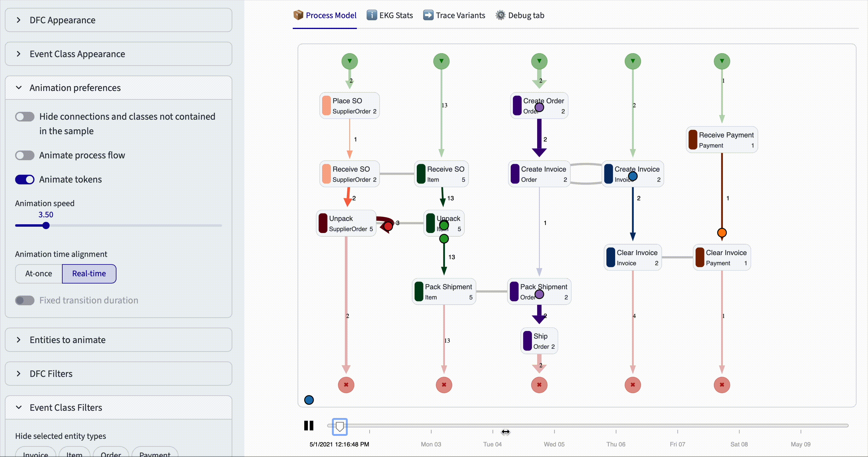
Task: Select the Pack Shipment Item node
Action: [x=444, y=292]
